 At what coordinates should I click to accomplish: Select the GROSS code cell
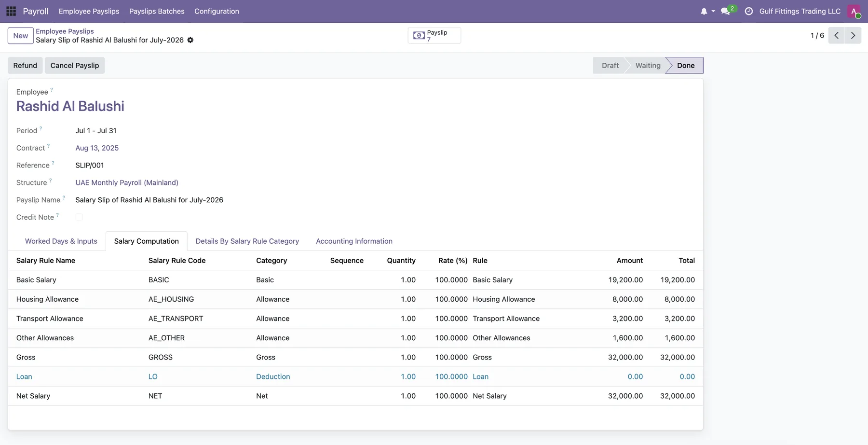pyautogui.click(x=161, y=357)
